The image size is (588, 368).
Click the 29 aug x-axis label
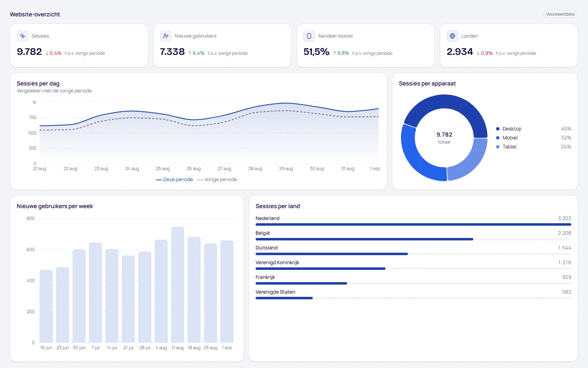(x=286, y=168)
